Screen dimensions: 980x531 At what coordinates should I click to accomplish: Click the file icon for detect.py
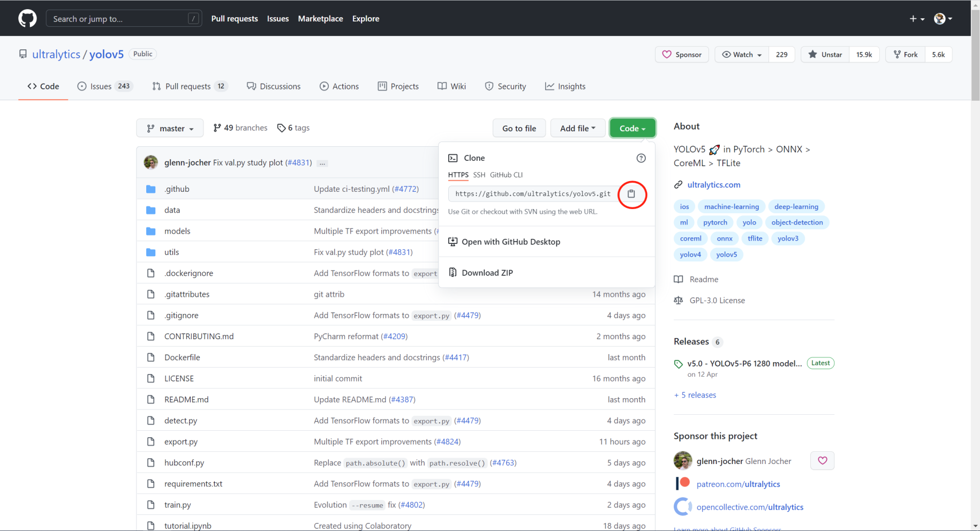click(151, 421)
